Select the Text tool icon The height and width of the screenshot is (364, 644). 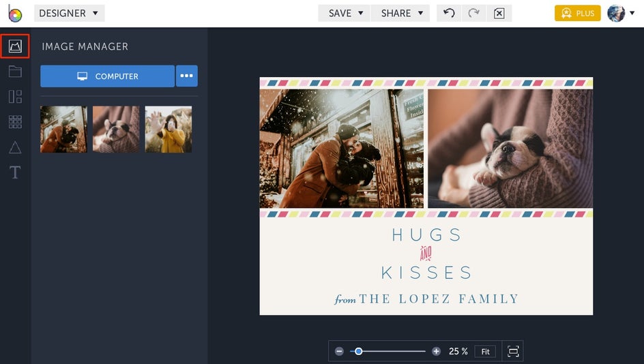(x=15, y=172)
